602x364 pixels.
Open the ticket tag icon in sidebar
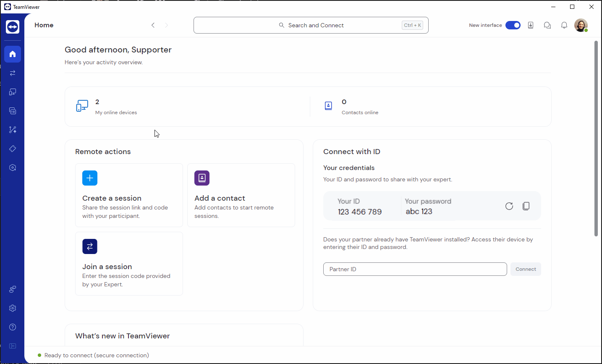[x=13, y=149]
